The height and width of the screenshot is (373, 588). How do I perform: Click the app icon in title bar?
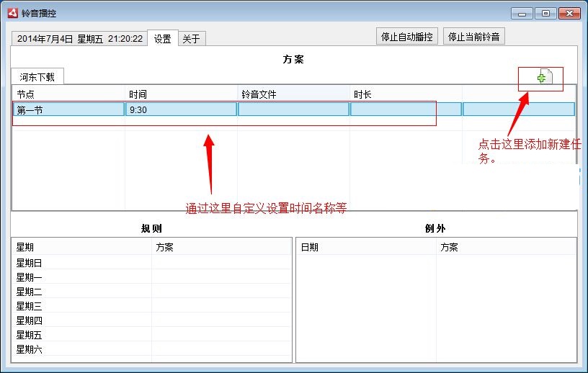pyautogui.click(x=11, y=13)
